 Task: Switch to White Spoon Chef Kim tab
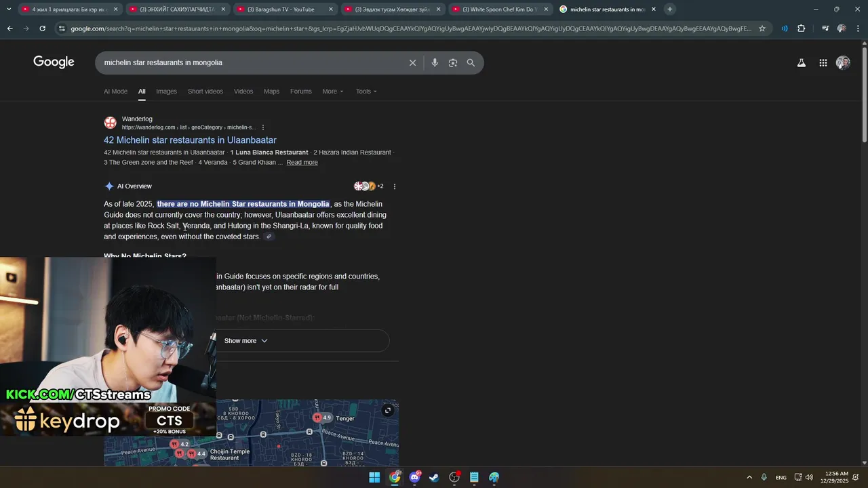pos(499,9)
